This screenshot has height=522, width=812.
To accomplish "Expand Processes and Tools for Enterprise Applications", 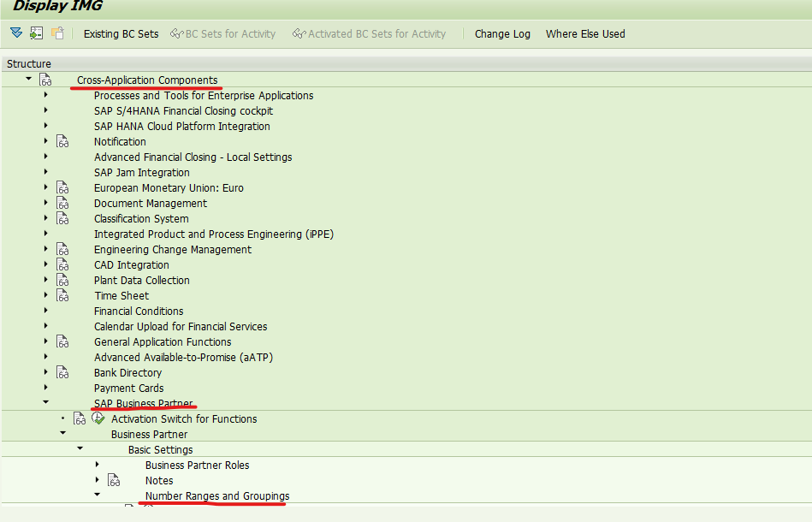I will point(45,95).
